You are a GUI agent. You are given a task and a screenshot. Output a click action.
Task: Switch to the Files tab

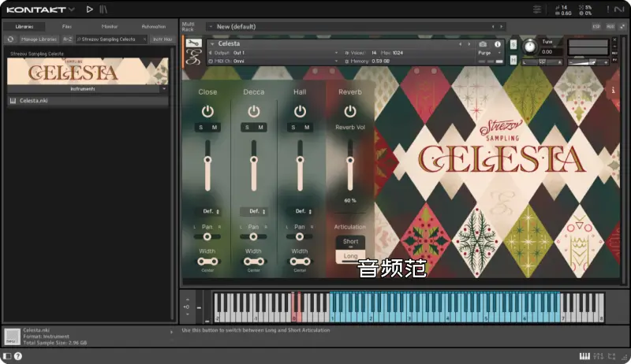(67, 26)
